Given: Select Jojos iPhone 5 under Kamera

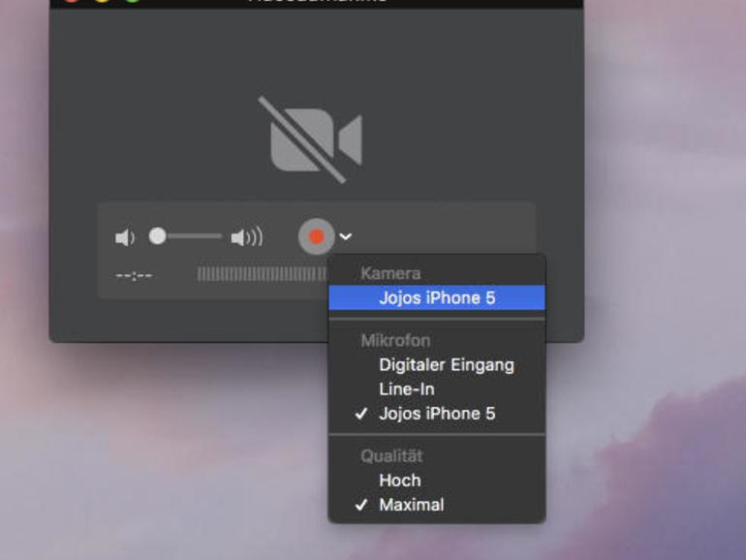Looking at the screenshot, I should pyautogui.click(x=437, y=297).
